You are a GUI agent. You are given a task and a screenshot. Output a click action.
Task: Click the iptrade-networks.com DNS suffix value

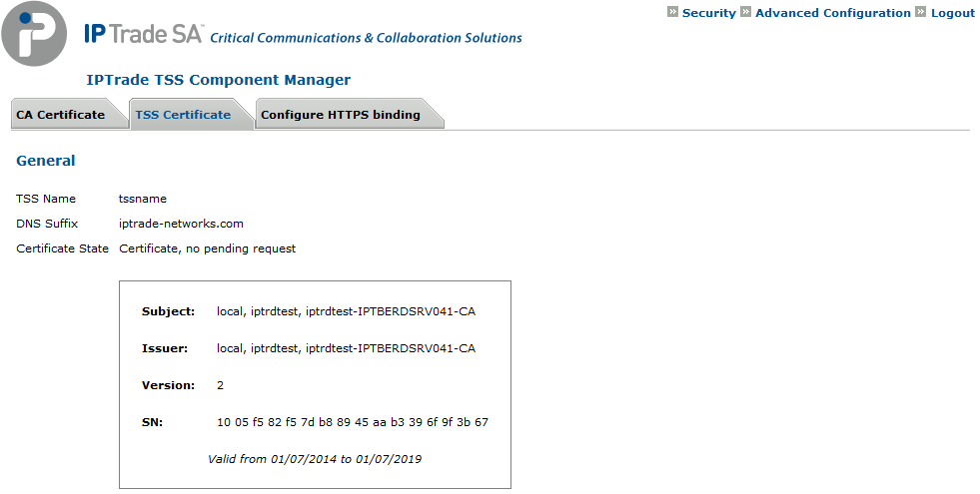click(181, 224)
